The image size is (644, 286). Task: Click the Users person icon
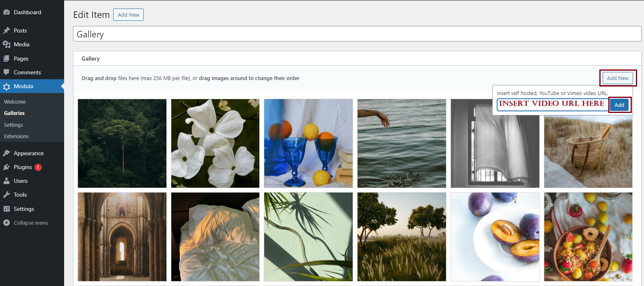(6, 181)
